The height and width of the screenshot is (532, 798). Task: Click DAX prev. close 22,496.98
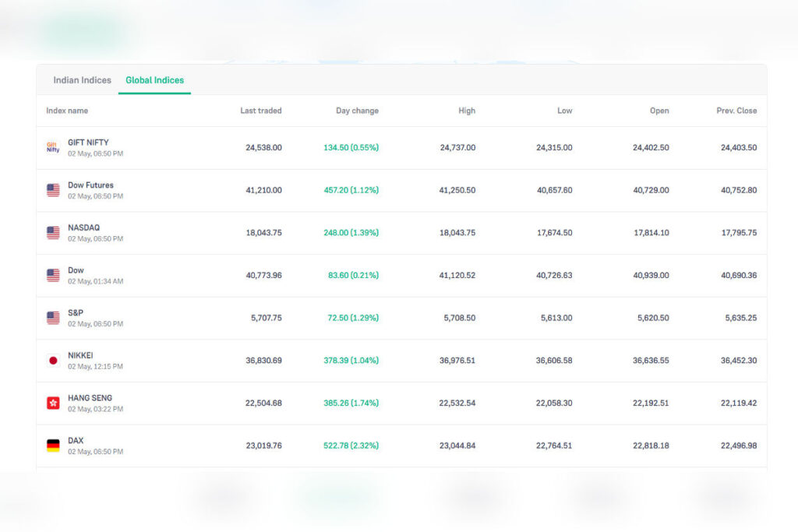tap(739, 446)
